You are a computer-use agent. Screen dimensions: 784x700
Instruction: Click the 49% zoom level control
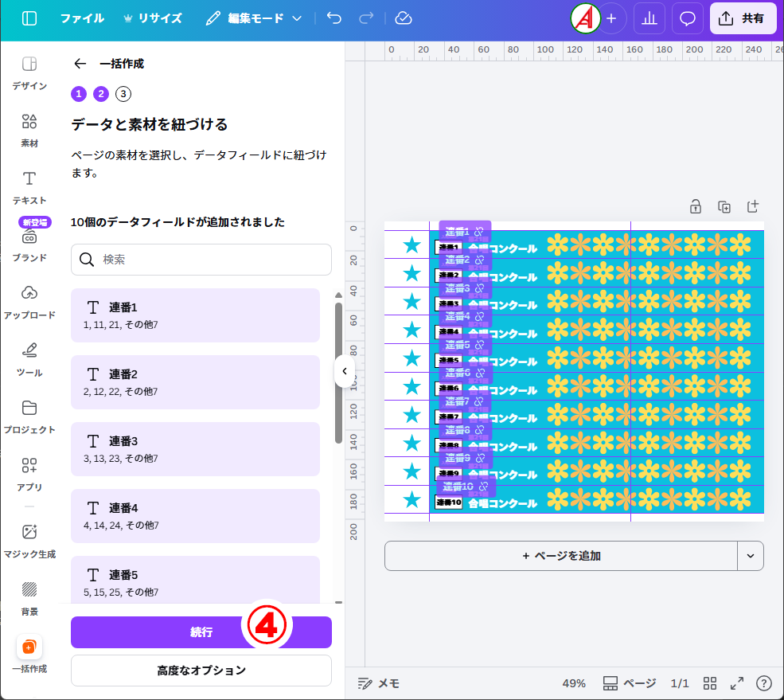(574, 683)
